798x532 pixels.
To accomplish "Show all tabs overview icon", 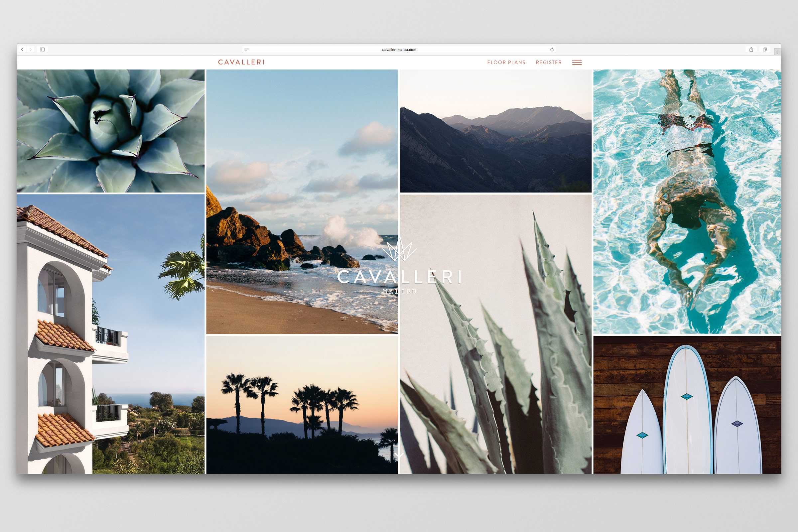I will [765, 50].
